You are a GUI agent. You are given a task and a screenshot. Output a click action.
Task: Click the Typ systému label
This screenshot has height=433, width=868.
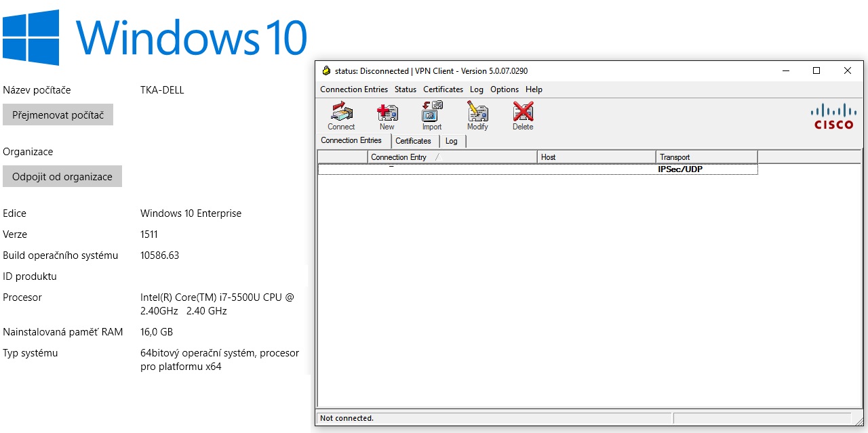point(31,353)
